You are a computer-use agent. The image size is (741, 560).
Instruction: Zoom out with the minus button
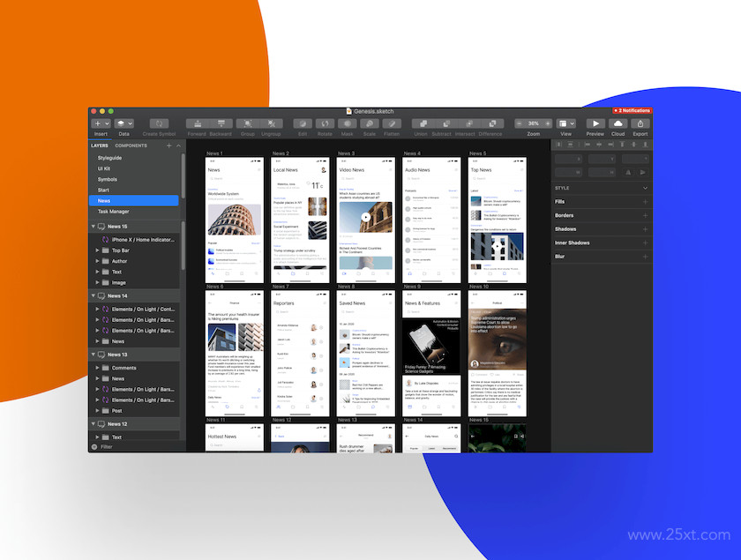[x=519, y=123]
